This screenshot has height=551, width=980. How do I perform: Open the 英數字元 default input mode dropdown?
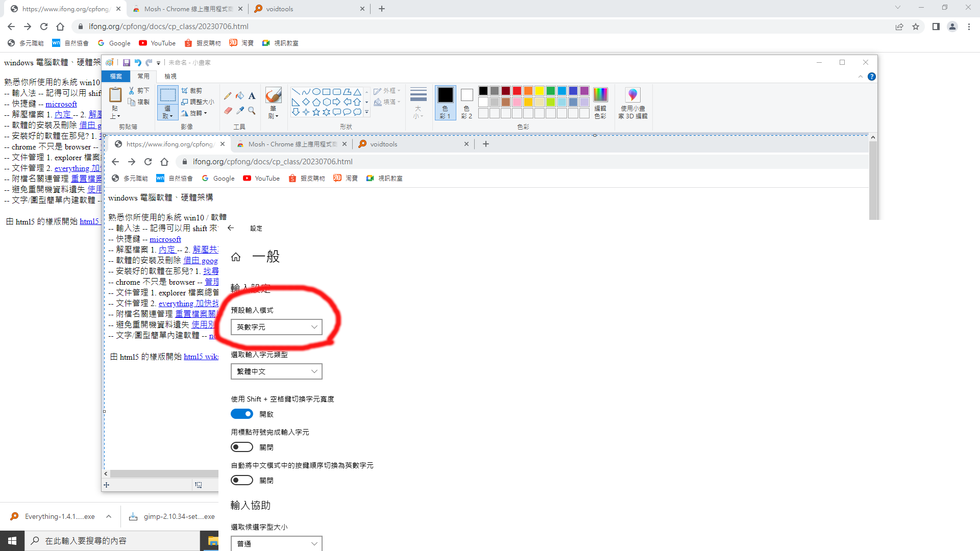point(276,327)
